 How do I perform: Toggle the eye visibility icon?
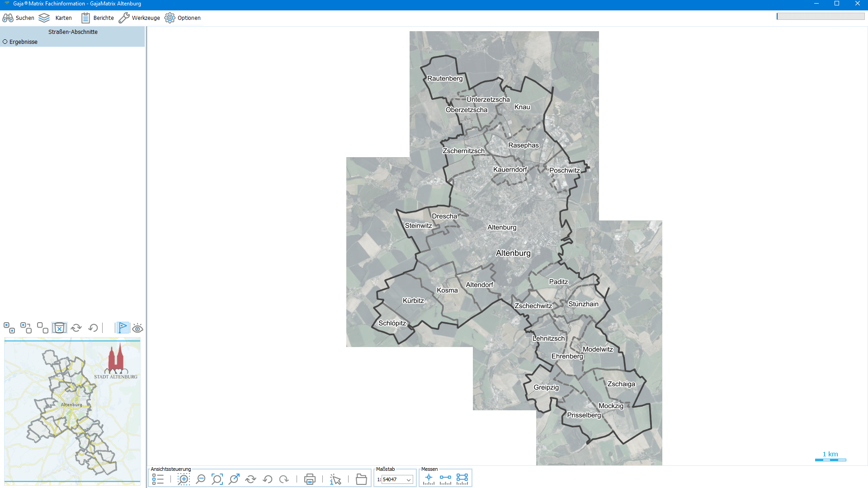click(137, 328)
